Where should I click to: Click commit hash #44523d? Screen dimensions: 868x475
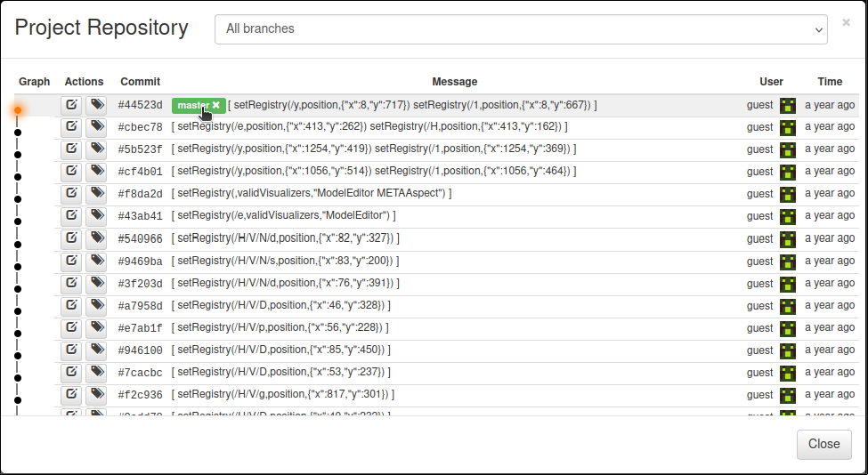click(x=141, y=105)
